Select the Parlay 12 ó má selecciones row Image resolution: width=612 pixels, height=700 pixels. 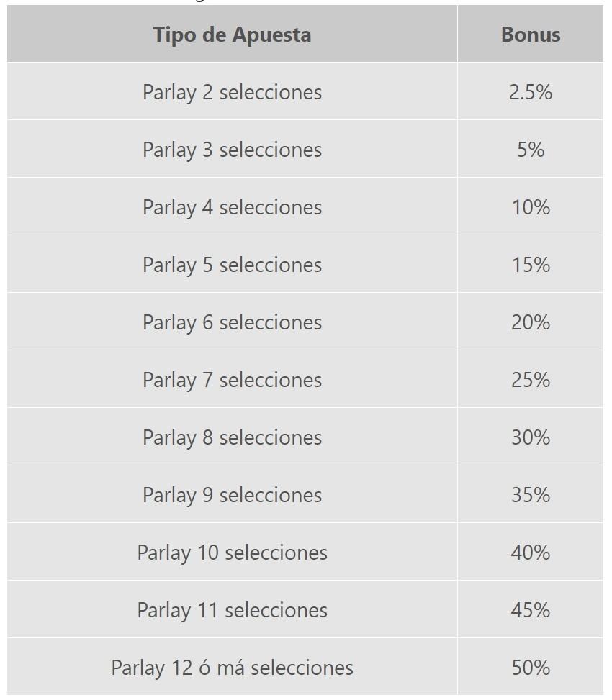[305, 667]
